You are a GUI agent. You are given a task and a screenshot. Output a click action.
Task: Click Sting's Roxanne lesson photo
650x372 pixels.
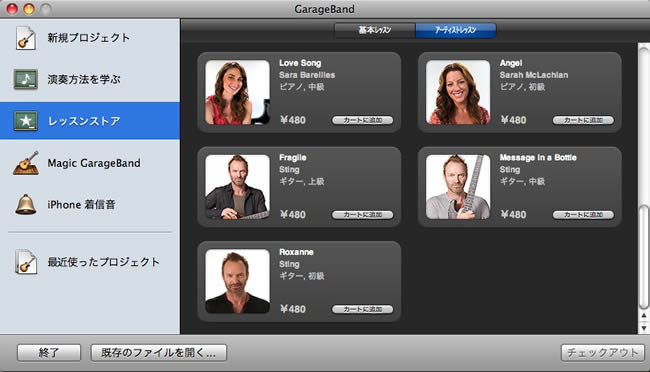(238, 281)
